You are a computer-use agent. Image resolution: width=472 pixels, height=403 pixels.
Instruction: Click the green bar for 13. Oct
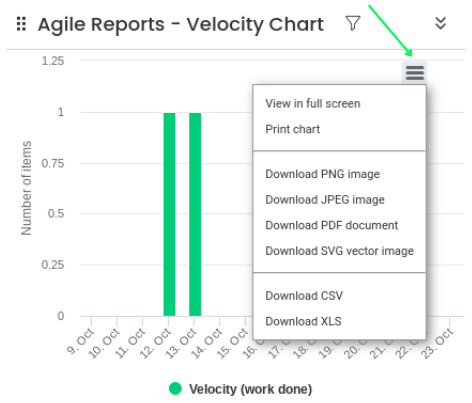pos(195,214)
